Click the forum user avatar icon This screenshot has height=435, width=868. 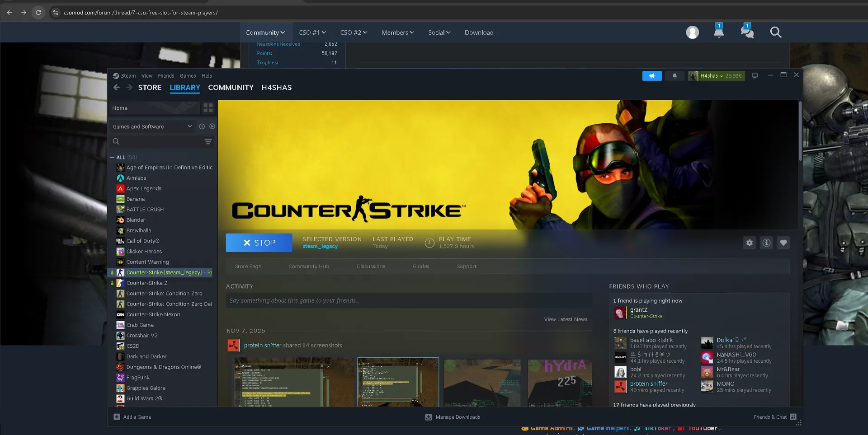pyautogui.click(x=692, y=33)
